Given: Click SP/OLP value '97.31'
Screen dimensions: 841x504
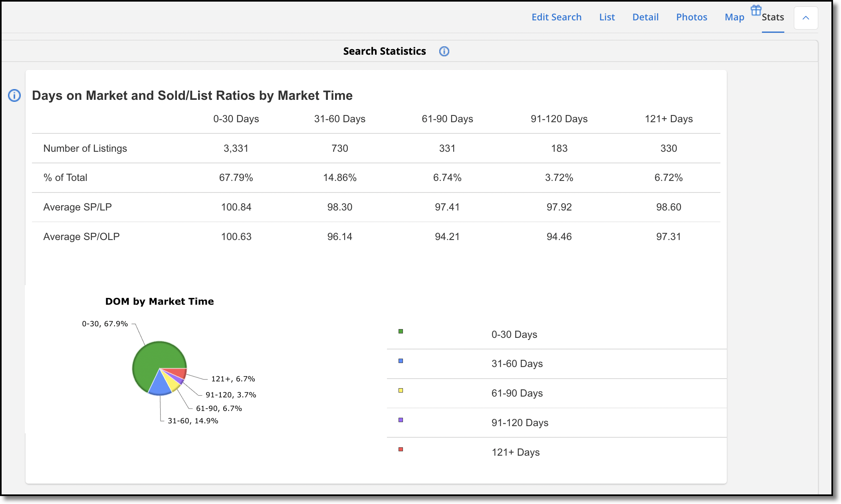Looking at the screenshot, I should click(668, 237).
